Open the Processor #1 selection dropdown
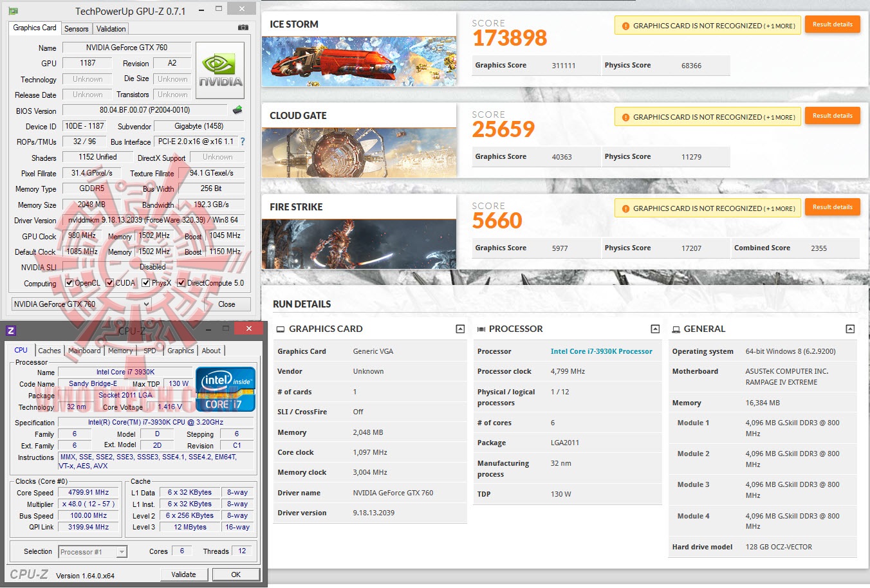 pyautogui.click(x=93, y=552)
